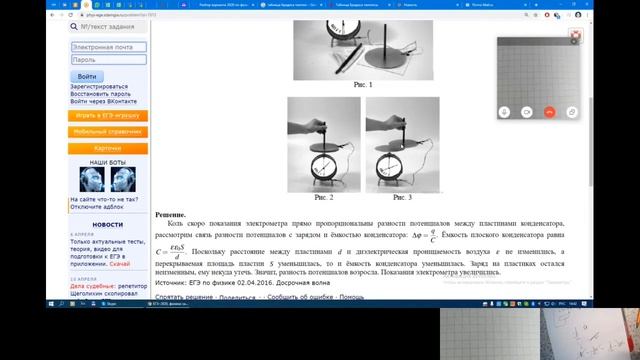Image resolution: width=640 pixels, height=360 pixels.
Task: Bookmark the page with star icon
Action: pyautogui.click(x=536, y=15)
